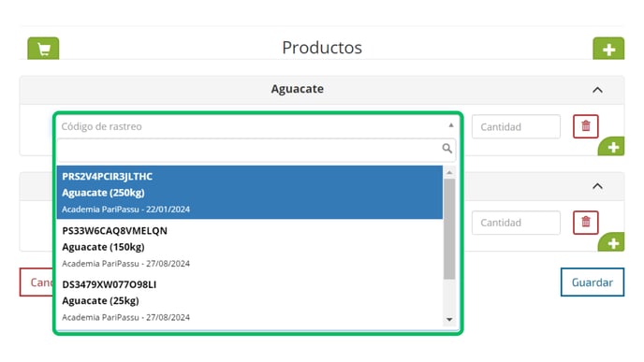Click the first Cantidad input field
Screen dimensions: 644x362
516,126
